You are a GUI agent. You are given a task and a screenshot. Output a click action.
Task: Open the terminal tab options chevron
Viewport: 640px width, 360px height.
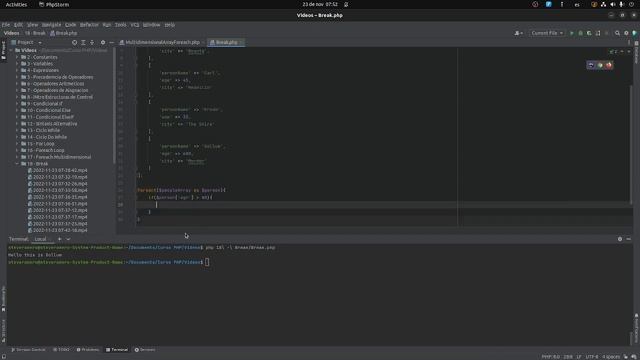coord(68,239)
